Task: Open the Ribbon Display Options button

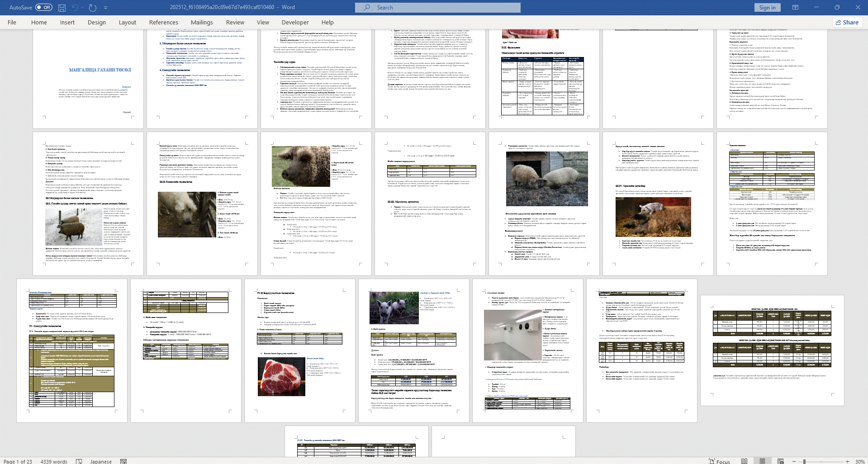Action: 795,8
